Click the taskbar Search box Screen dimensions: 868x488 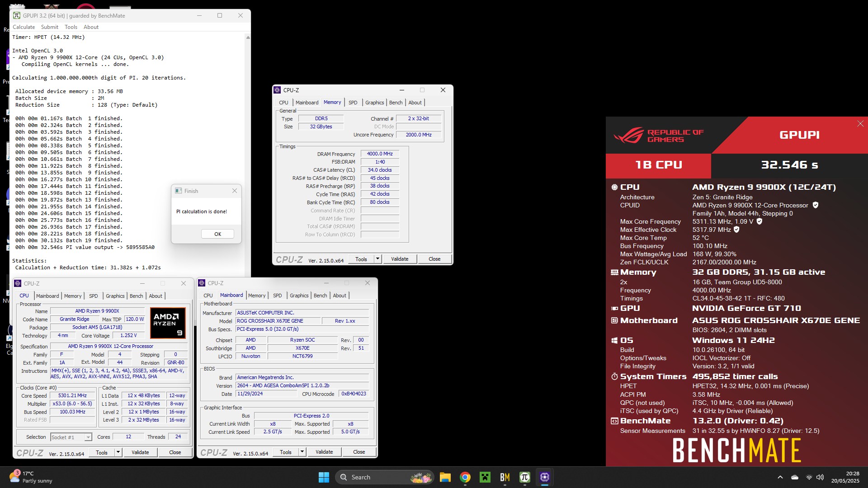(384, 477)
